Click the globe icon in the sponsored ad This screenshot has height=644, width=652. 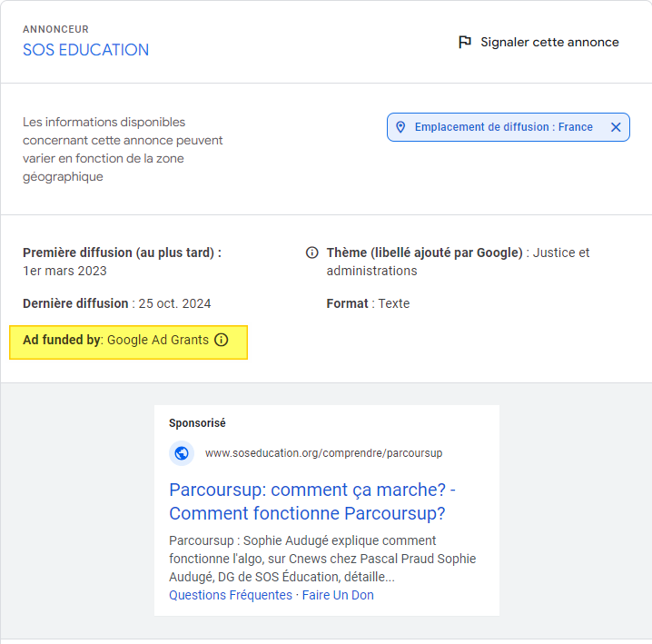182,453
